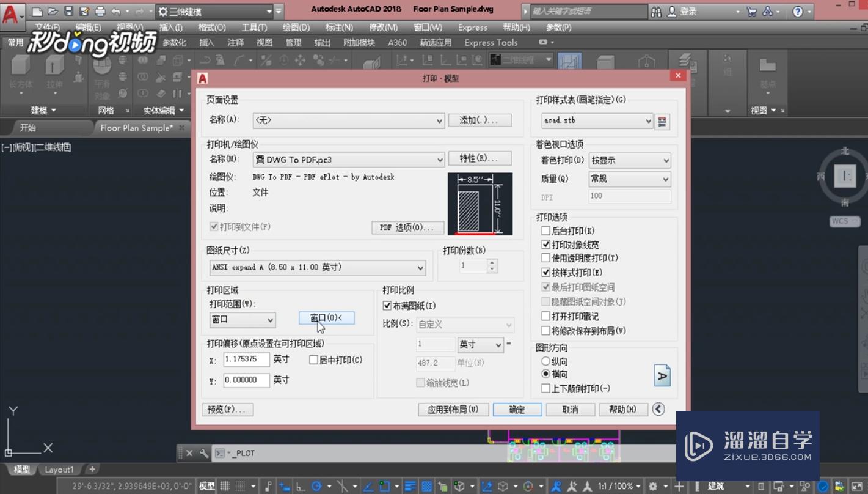Click the Plot printer icon in quick access toolbar

(100, 12)
